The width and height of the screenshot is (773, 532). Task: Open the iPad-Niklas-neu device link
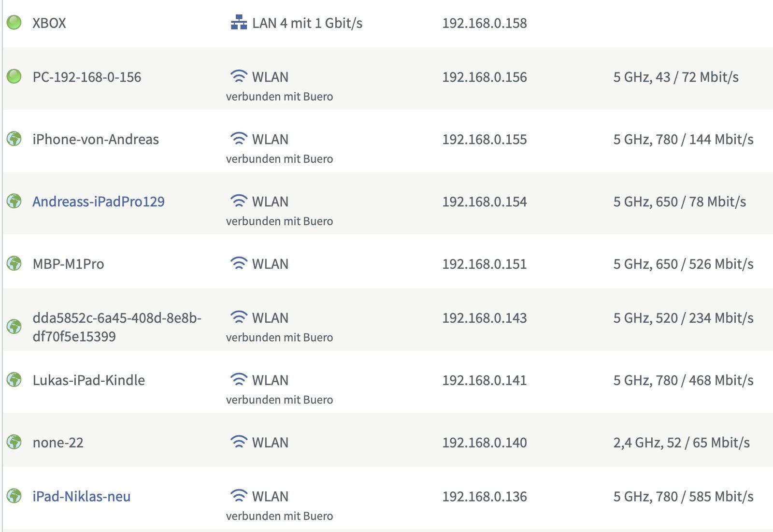[81, 496]
